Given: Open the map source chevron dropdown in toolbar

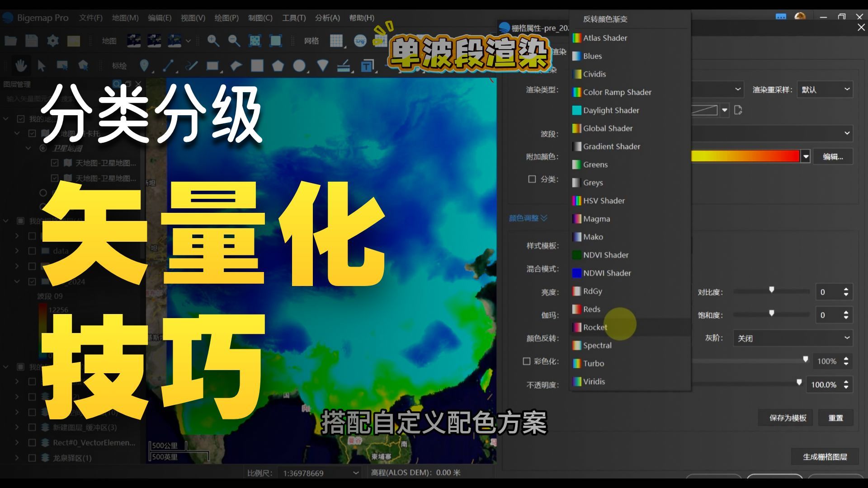Looking at the screenshot, I should 188,41.
